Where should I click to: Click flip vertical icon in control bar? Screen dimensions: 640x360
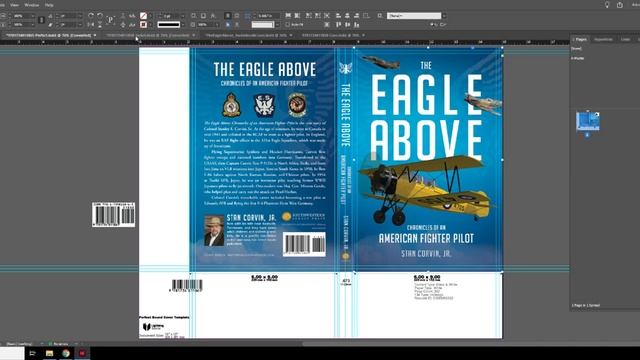click(x=100, y=24)
